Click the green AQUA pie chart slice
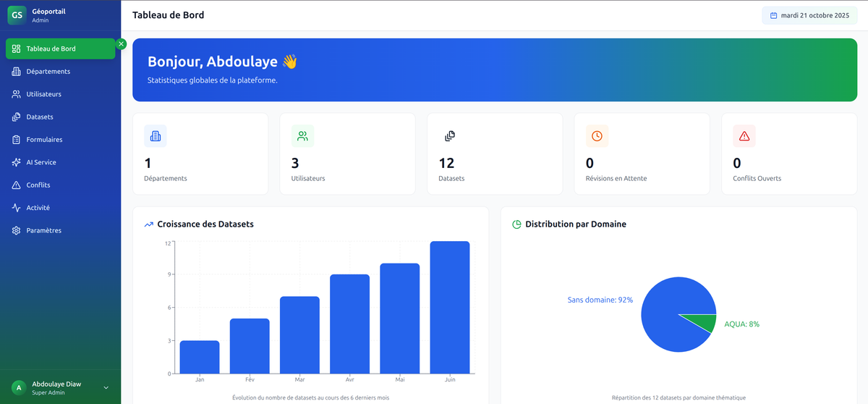The width and height of the screenshot is (868, 404). (703, 322)
